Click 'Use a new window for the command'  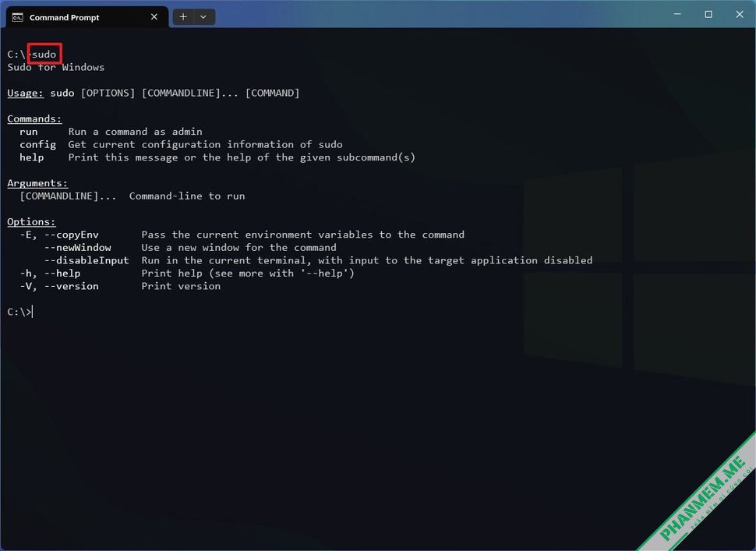238,247
